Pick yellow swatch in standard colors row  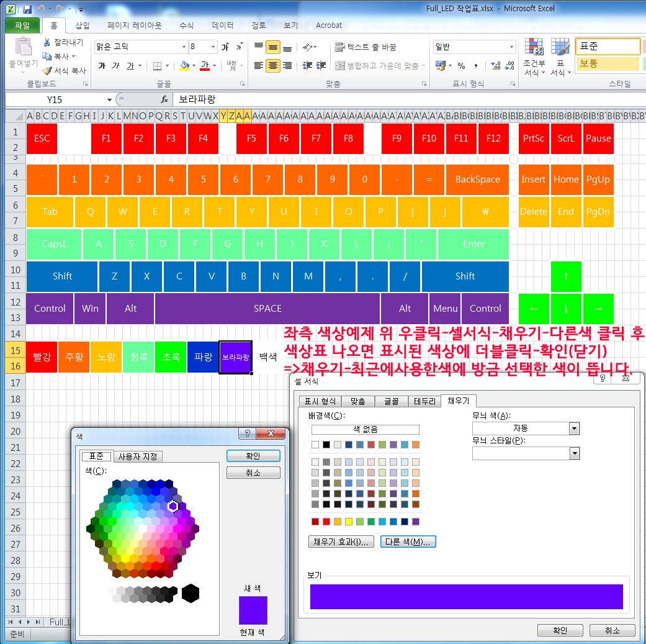coord(349,522)
